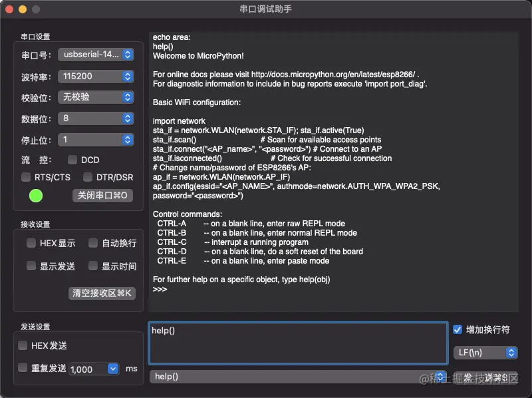Click the 'CTRL-C' interrupt line

(233, 242)
